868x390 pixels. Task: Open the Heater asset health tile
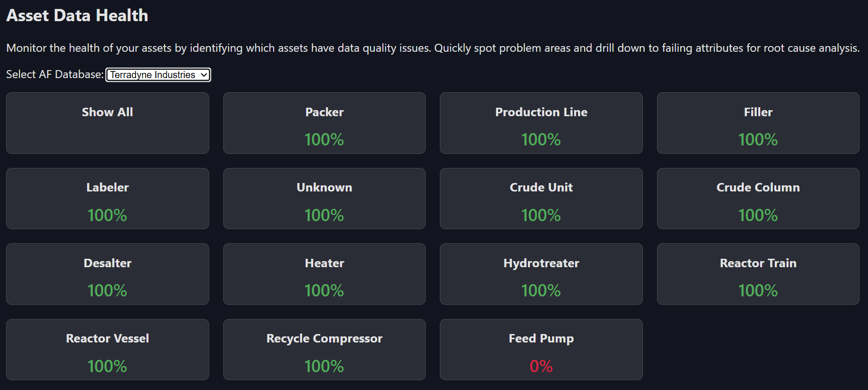(x=324, y=274)
